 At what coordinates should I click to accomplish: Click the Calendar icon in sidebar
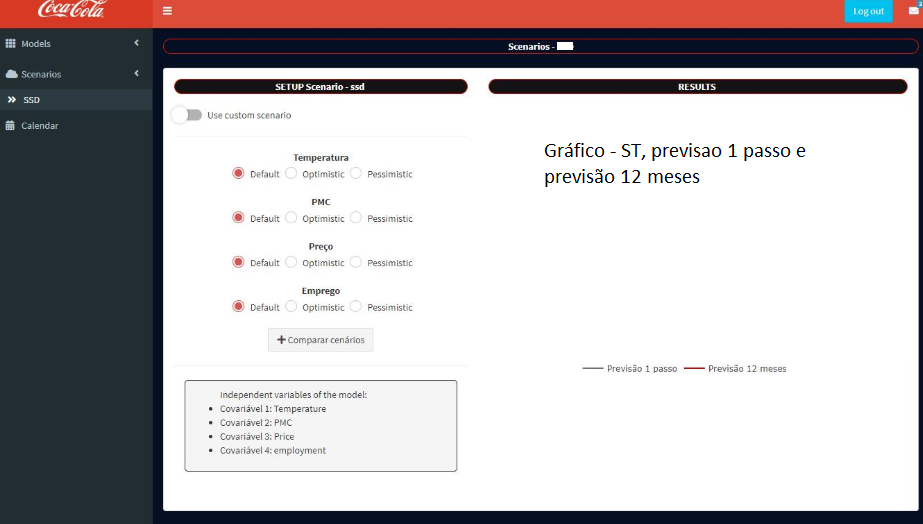pos(10,125)
